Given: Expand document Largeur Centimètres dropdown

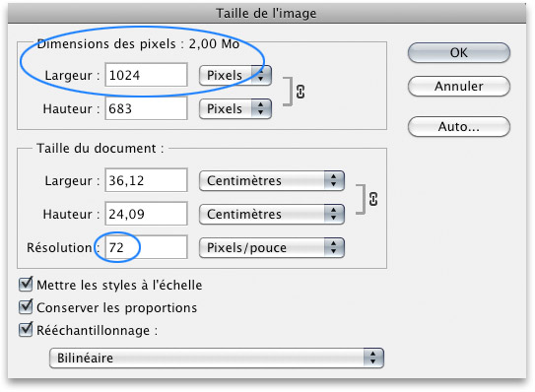Looking at the screenshot, I should [x=272, y=180].
